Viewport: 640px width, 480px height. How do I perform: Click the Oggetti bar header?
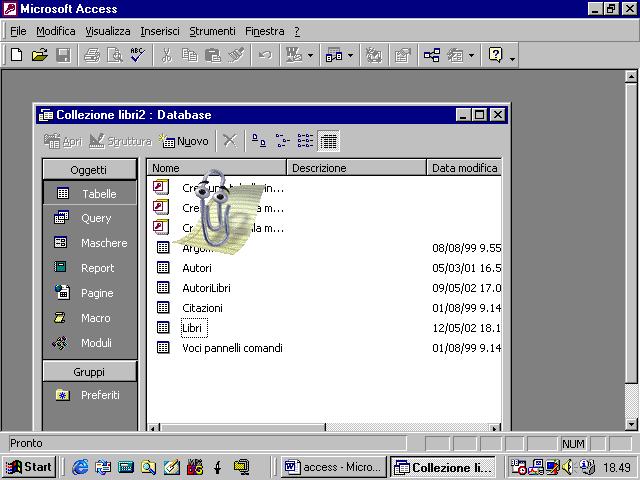pyautogui.click(x=89, y=169)
